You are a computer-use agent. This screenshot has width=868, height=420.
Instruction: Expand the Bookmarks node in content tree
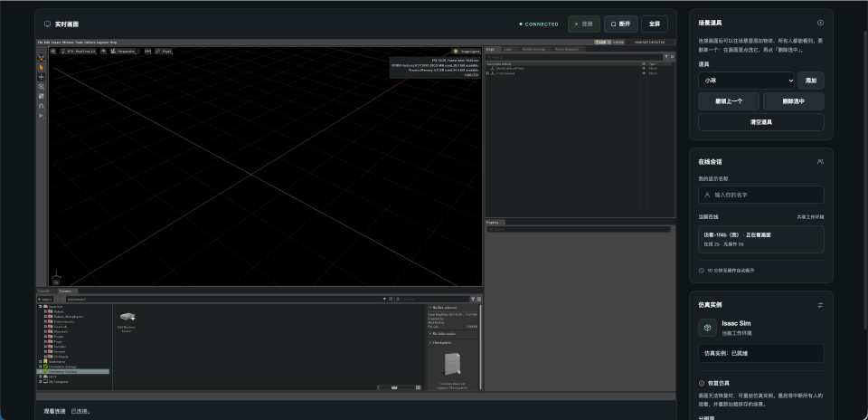click(x=41, y=361)
